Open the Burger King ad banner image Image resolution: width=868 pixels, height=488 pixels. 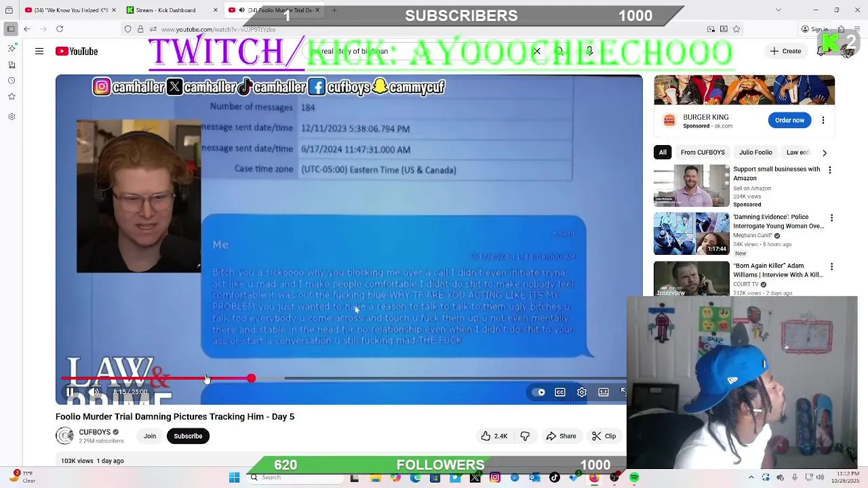[744, 90]
